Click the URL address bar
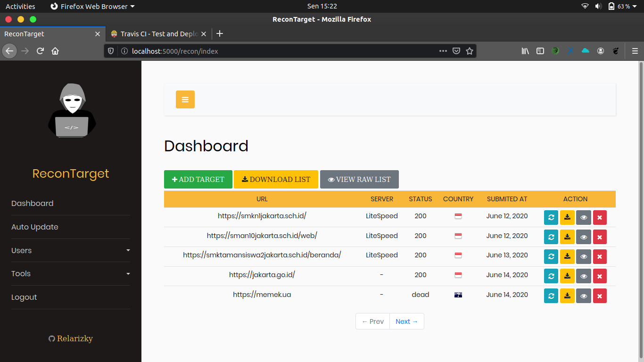This screenshot has width=644, height=362. pos(283,51)
